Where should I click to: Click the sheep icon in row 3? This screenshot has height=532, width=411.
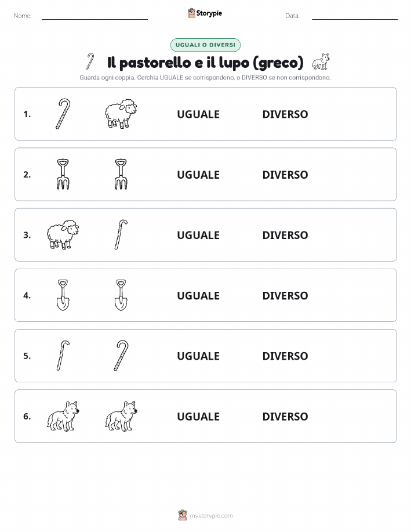coord(63,234)
